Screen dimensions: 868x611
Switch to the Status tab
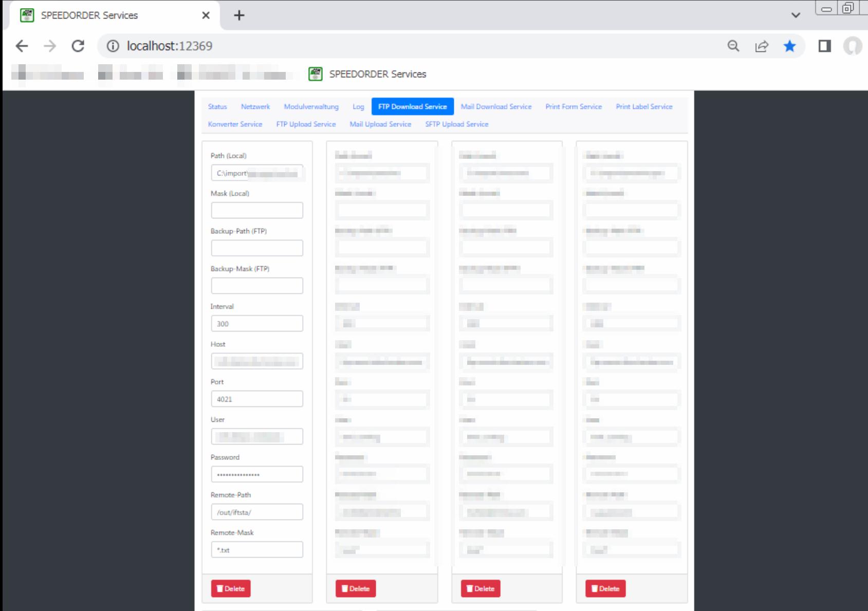point(217,107)
